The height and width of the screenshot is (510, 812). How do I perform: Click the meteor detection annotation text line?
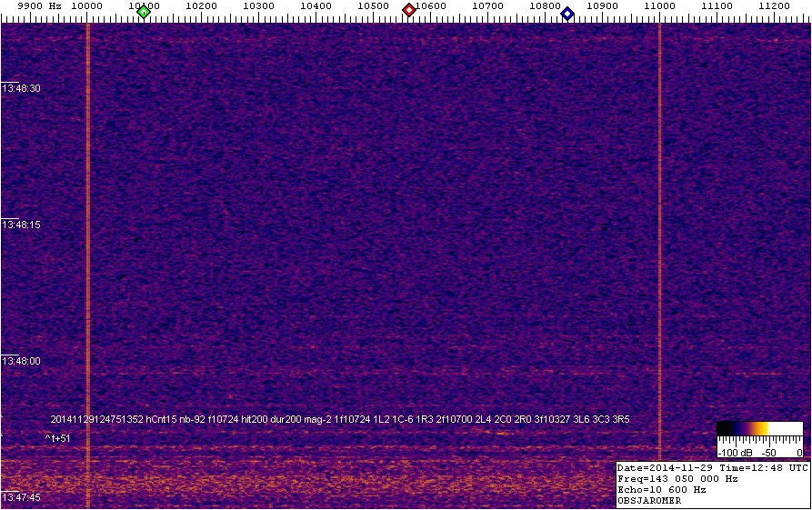340,419
